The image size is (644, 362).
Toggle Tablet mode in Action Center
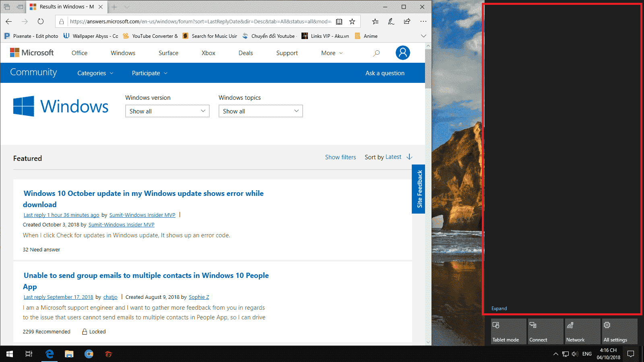click(508, 331)
